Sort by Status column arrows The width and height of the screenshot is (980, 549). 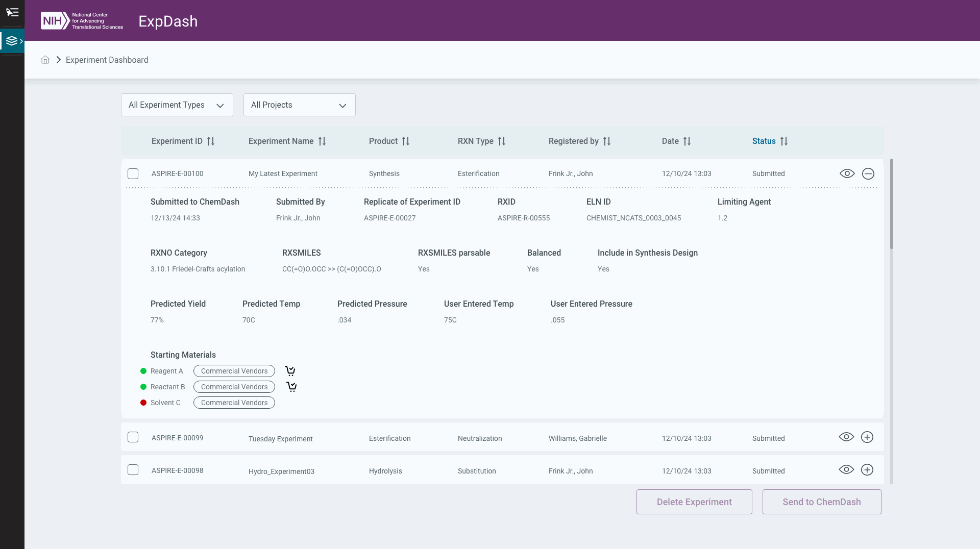[784, 141]
